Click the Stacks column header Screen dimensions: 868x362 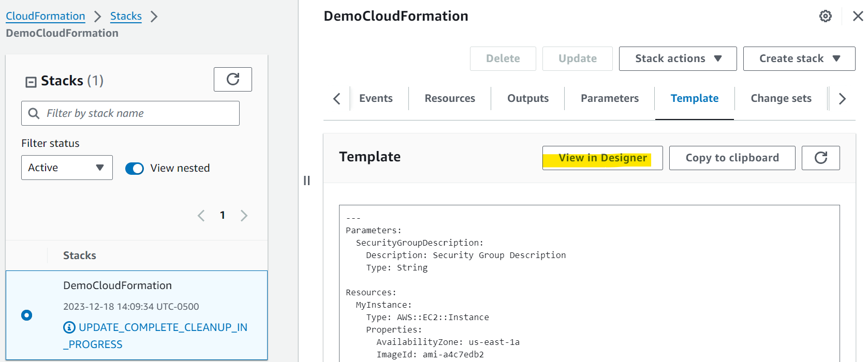(x=80, y=255)
